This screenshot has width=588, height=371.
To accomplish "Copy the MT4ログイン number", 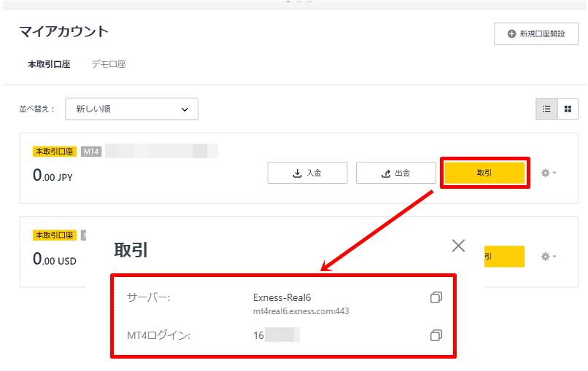I will click(436, 335).
